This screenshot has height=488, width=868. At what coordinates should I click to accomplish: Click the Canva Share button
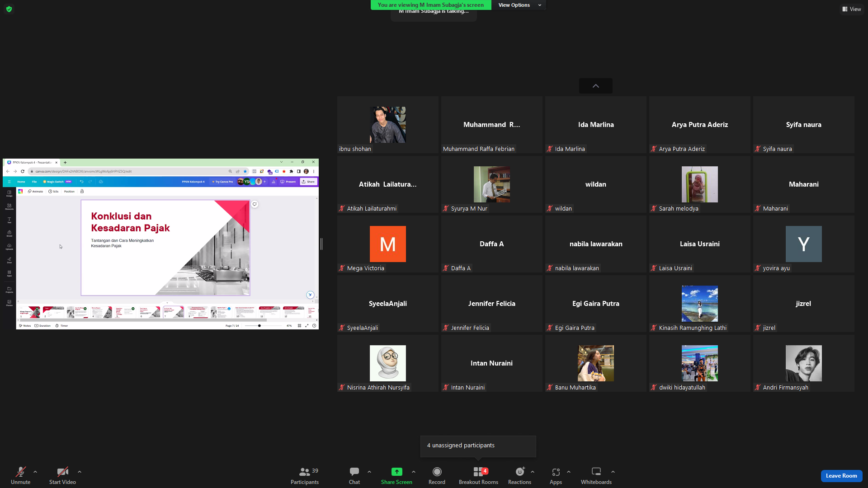click(x=308, y=182)
